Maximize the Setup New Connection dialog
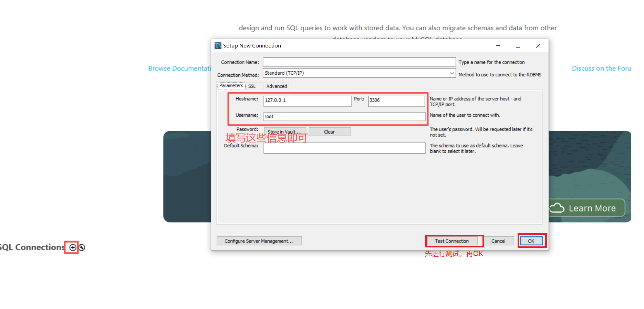The image size is (644, 309). 518,46
